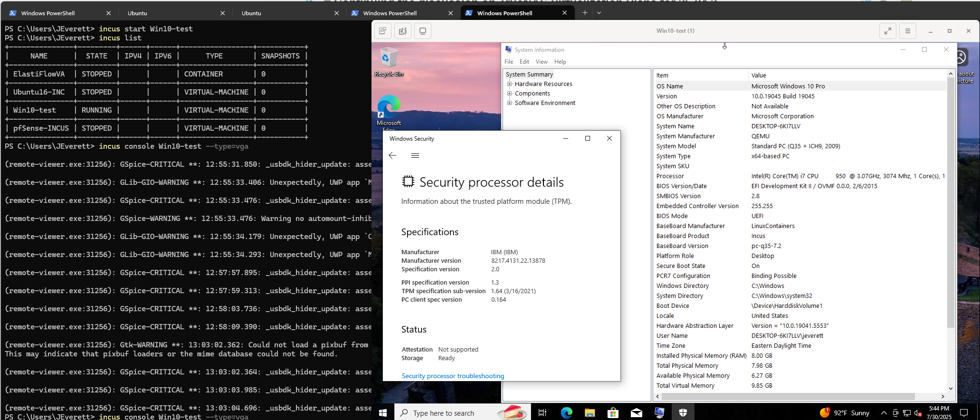Open the View menu in System Information
The image size is (980, 420).
click(541, 62)
